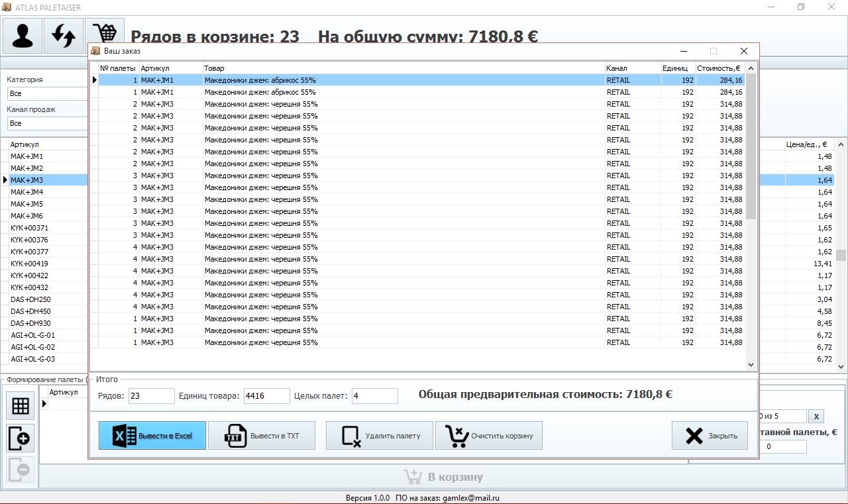Click Удалить палету button

(380, 436)
